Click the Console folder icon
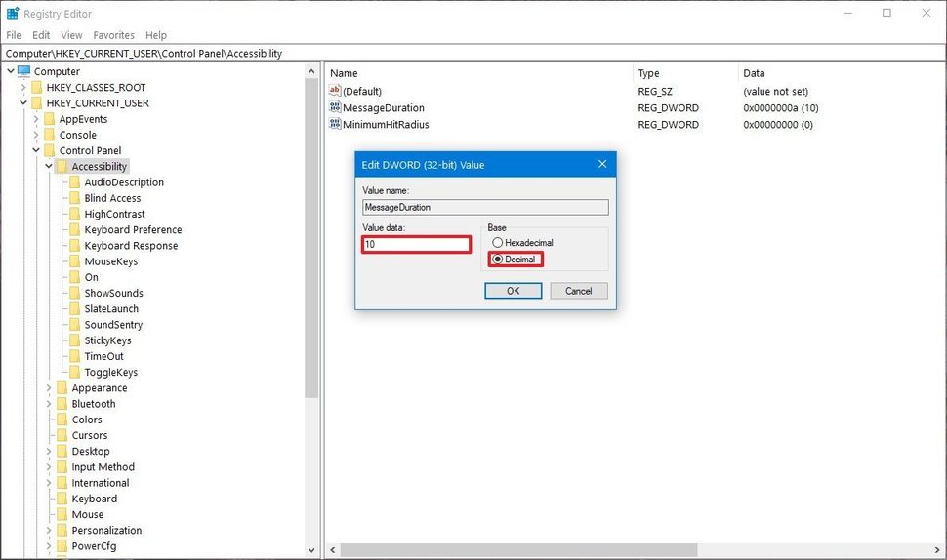The image size is (947, 560). pos(50,135)
